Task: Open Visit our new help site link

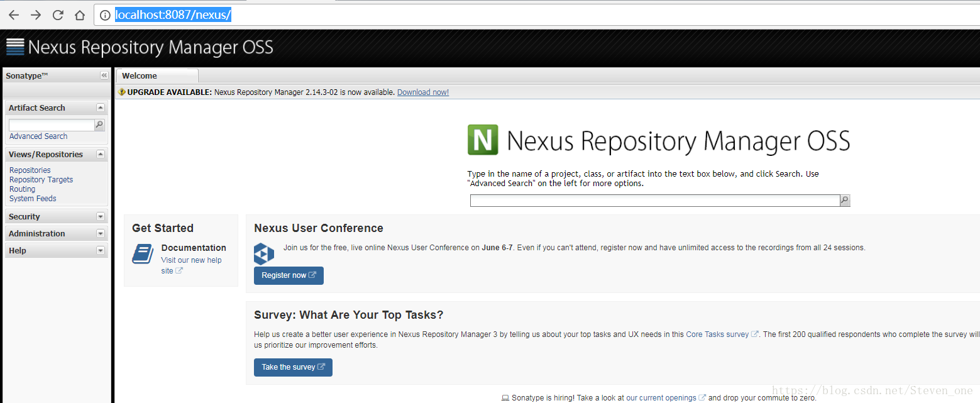Action: (191, 265)
